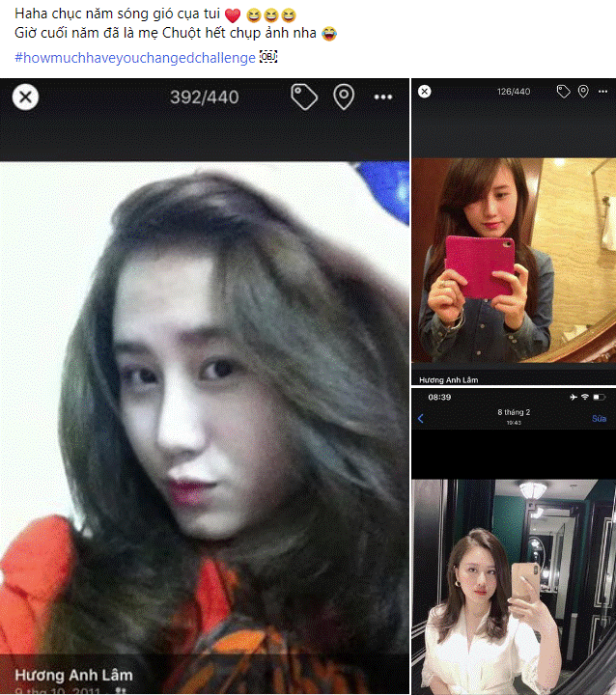Viewport: 616px width, 695px height.
Task: Click the tag icon in large photo header
Action: [304, 97]
